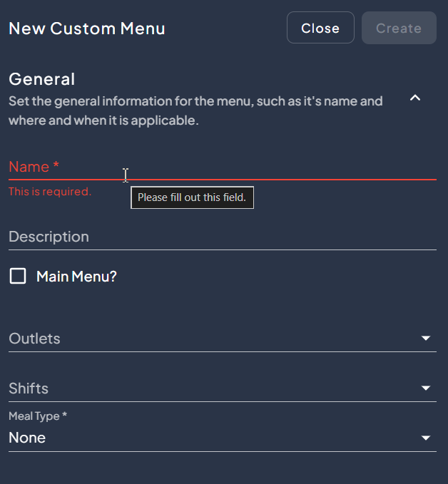The image size is (448, 484).
Task: Tick the Main Menu? checkbox
Action: pos(18,276)
